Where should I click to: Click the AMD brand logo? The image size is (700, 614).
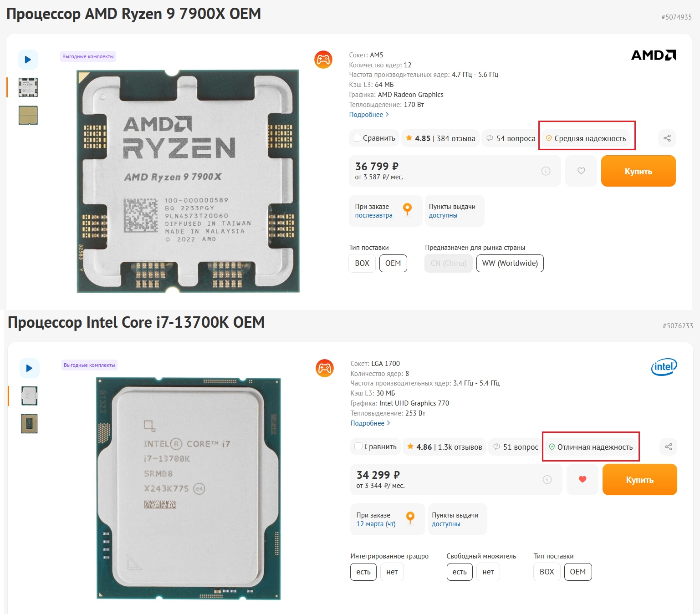[653, 55]
